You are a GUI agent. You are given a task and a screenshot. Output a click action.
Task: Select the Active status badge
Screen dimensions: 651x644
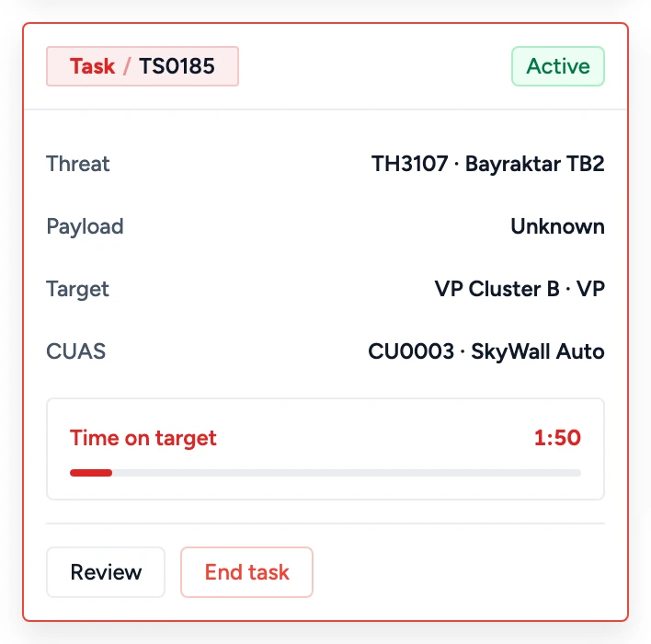click(558, 66)
